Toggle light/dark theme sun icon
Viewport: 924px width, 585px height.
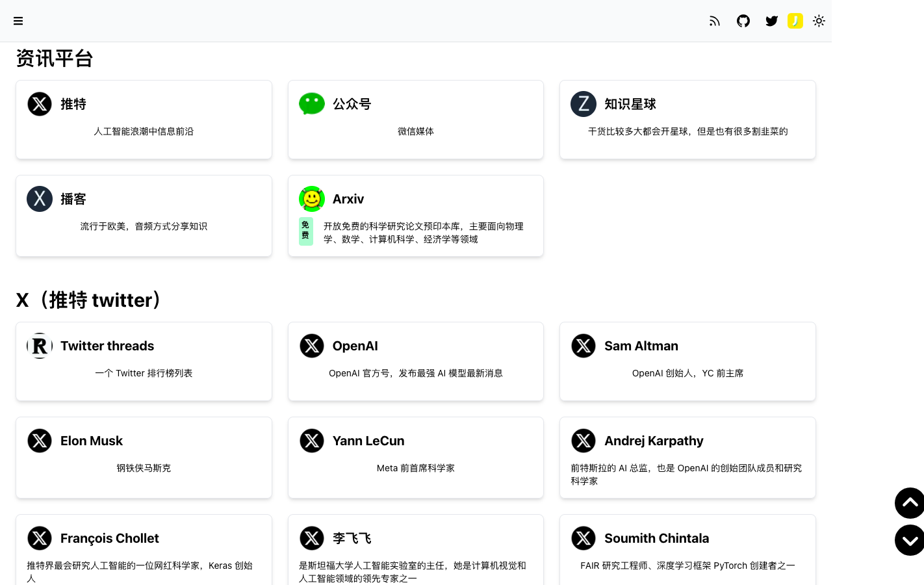click(x=819, y=21)
